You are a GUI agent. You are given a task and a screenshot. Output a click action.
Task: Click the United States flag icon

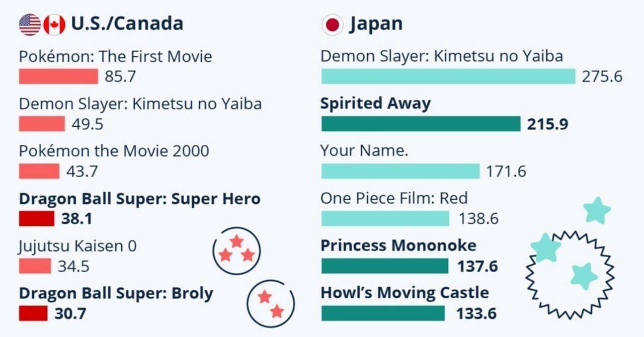pos(30,25)
